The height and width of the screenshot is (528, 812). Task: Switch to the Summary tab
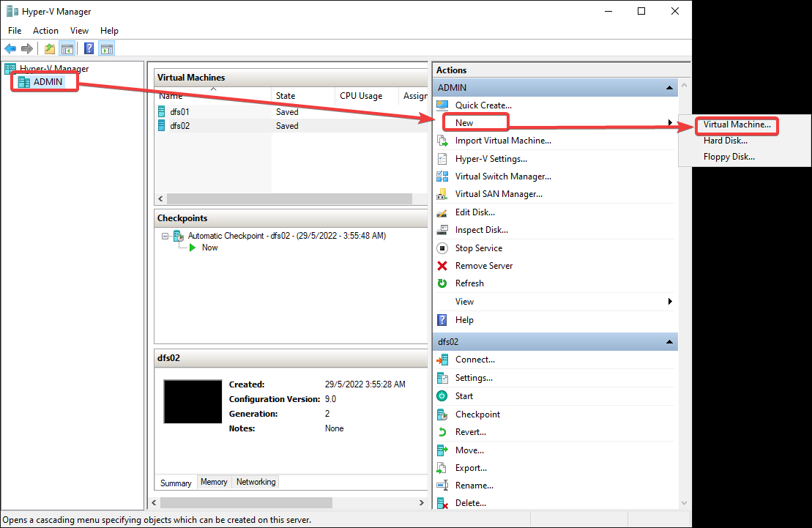[176, 483]
